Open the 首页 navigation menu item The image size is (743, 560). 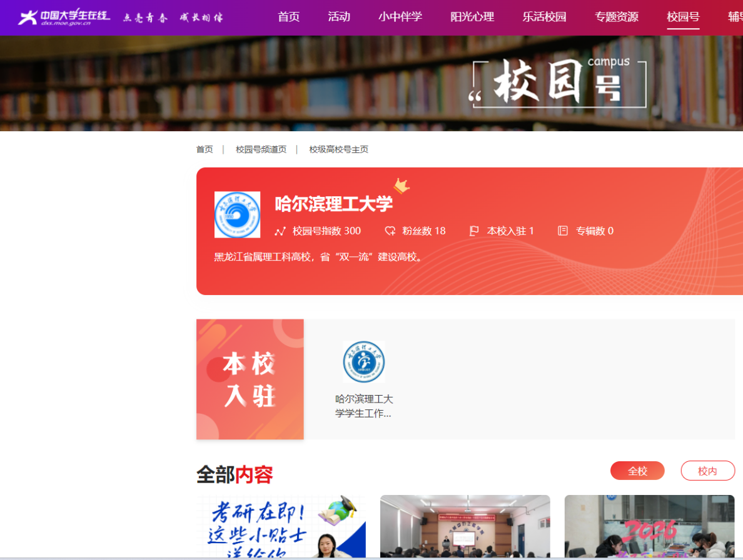[x=288, y=17]
